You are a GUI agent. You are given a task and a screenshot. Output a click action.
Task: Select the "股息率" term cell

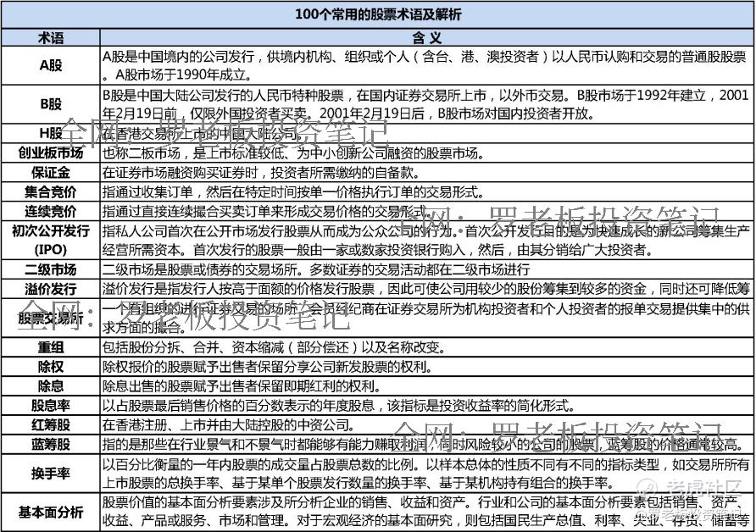pos(51,405)
